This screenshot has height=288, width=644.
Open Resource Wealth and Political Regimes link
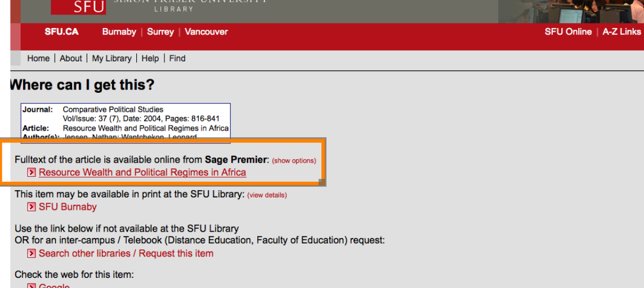click(142, 173)
